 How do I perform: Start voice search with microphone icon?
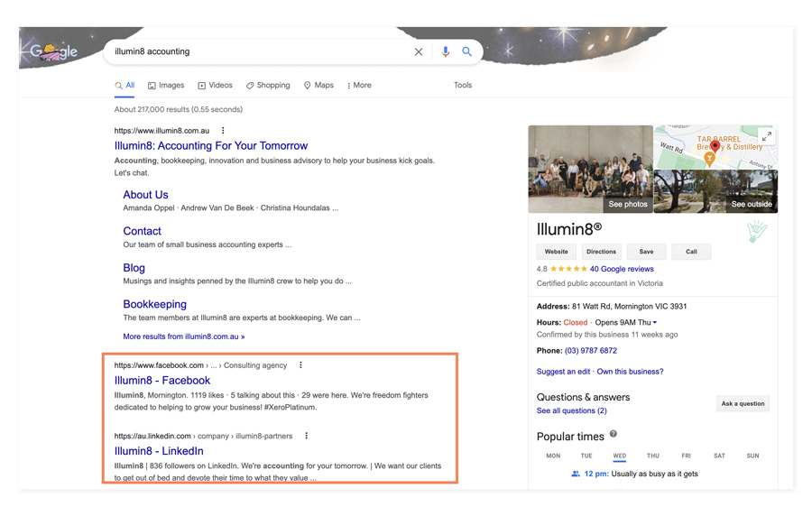(446, 51)
